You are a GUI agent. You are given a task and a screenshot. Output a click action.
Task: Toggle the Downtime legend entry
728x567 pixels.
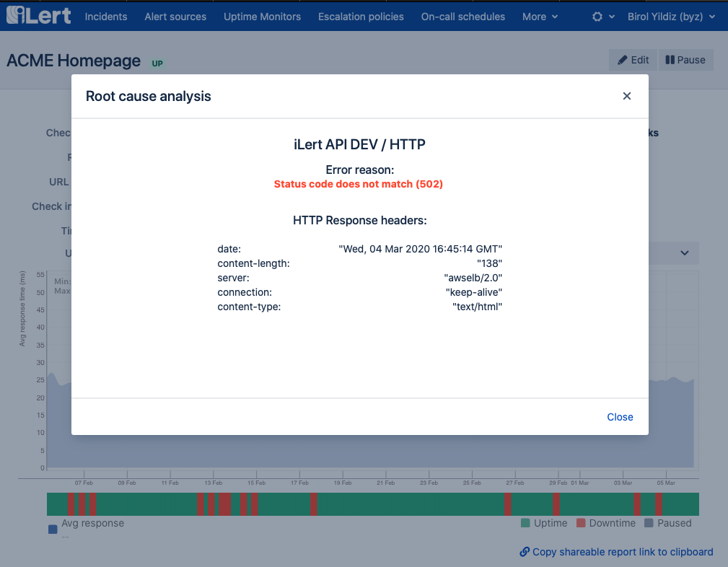point(605,523)
